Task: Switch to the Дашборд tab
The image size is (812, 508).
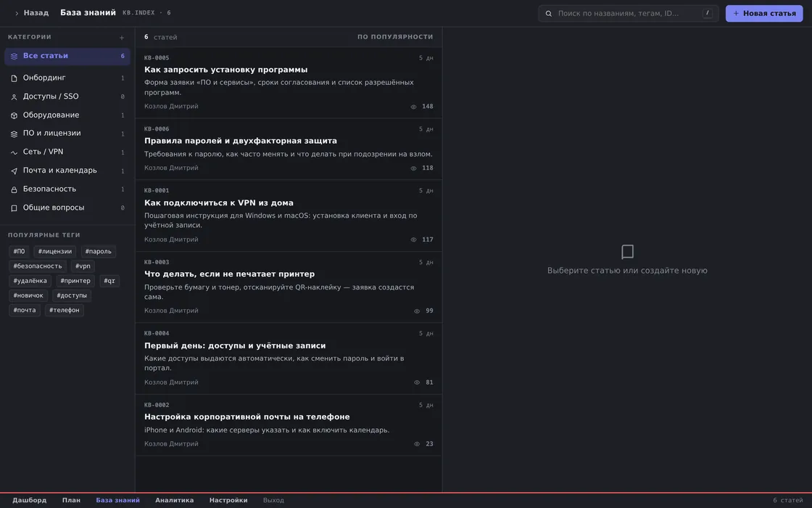Action: pyautogui.click(x=30, y=500)
